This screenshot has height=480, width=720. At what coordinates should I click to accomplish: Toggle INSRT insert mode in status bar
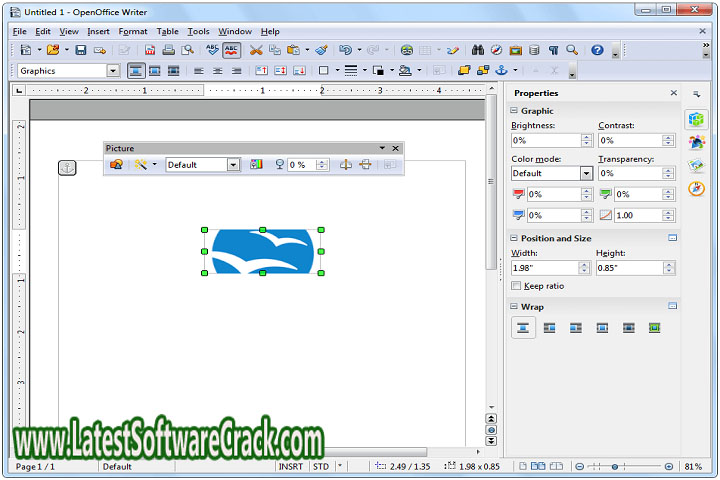click(x=291, y=467)
